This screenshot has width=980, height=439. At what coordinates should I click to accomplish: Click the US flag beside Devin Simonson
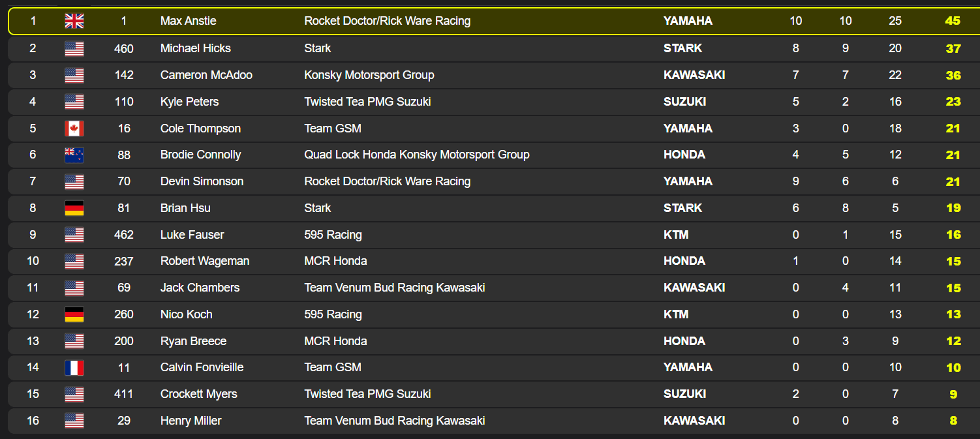[74, 181]
